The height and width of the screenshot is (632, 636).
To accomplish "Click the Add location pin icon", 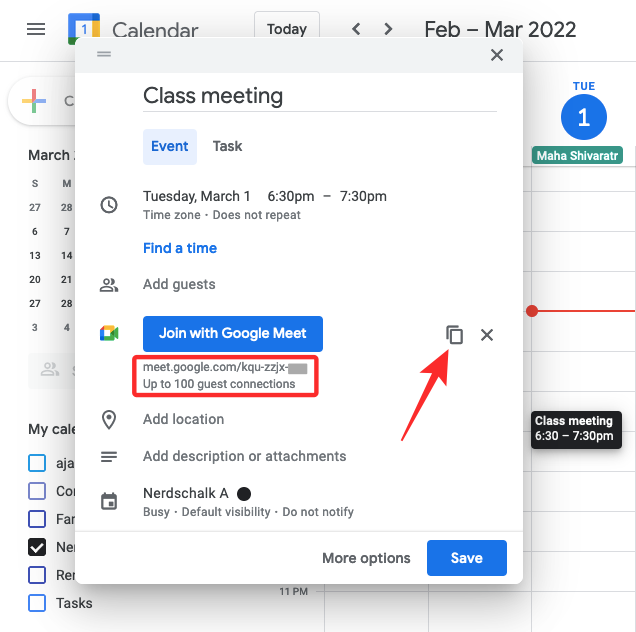I will [109, 420].
